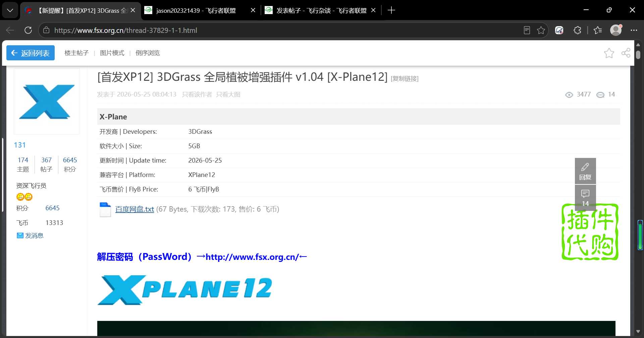
Task: Open the user profile link 131
Action: 20,145
